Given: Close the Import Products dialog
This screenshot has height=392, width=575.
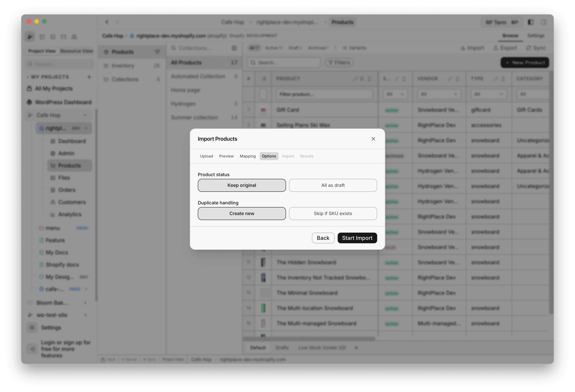Looking at the screenshot, I should [373, 139].
